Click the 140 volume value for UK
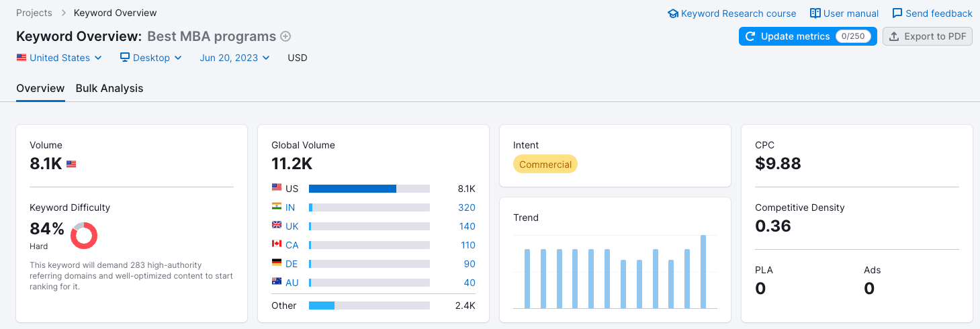980x329 pixels. (467, 226)
